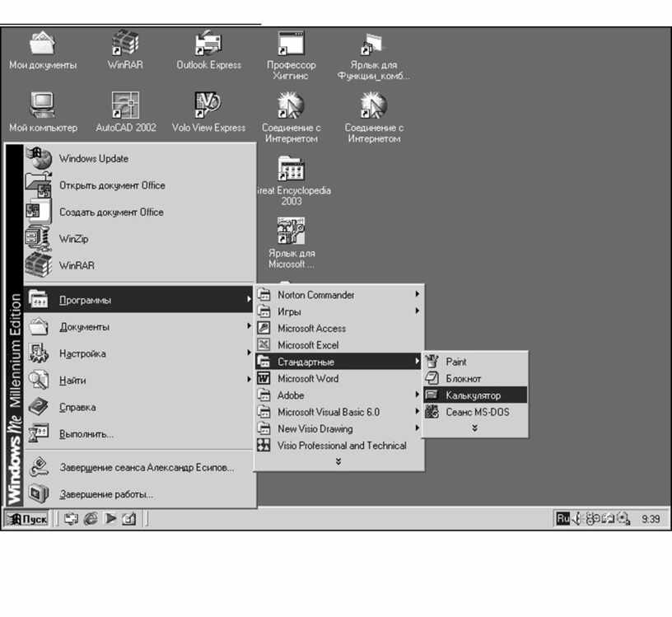Expand the Adobe program group
Viewport: 672px width, 617px height.
coord(338,395)
